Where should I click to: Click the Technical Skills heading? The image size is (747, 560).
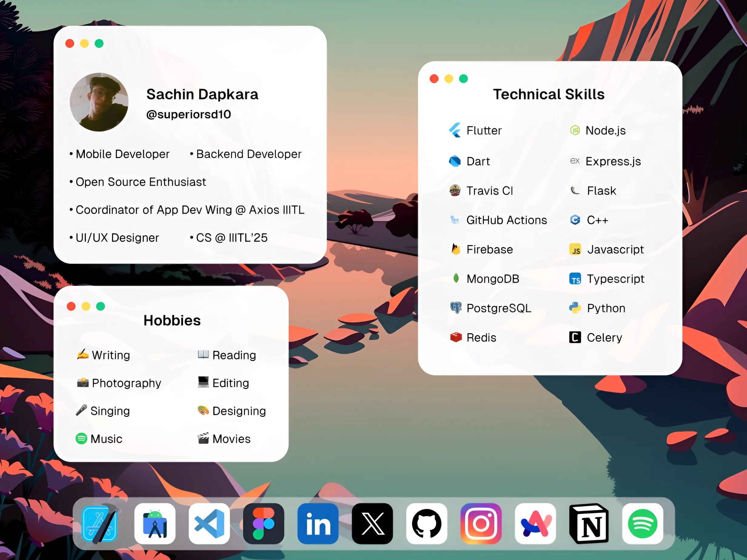click(x=548, y=94)
